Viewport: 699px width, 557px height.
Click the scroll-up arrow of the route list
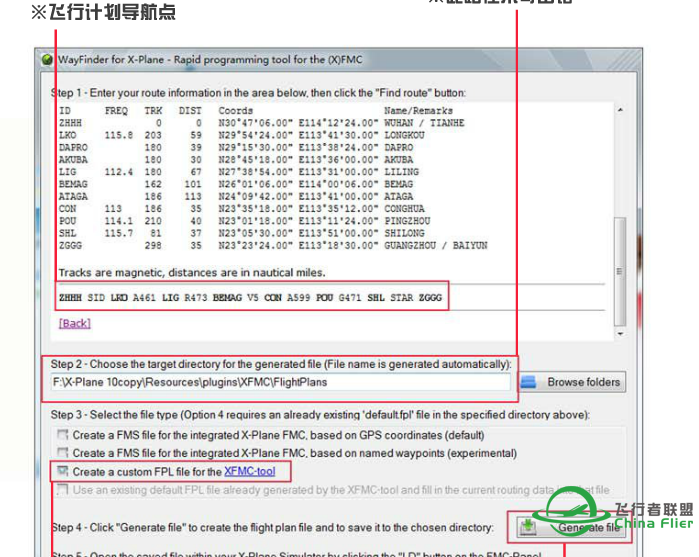[x=620, y=110]
